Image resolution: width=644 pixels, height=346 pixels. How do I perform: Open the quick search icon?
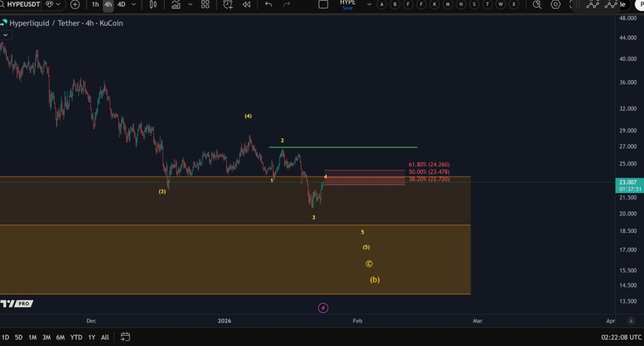[x=536, y=4]
